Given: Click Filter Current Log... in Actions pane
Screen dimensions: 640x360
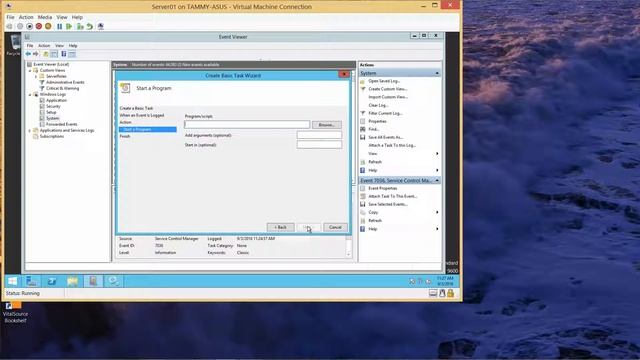Looking at the screenshot, I should (x=385, y=113).
